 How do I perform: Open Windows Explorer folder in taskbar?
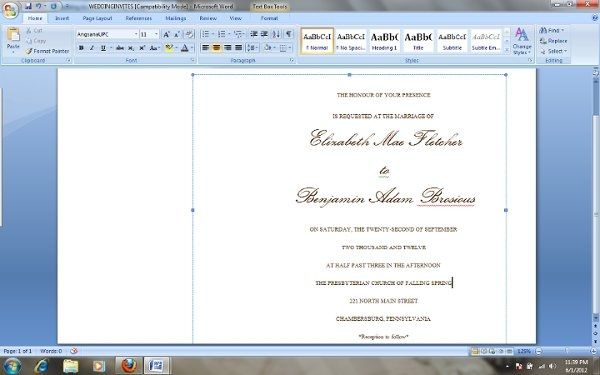[70, 366]
